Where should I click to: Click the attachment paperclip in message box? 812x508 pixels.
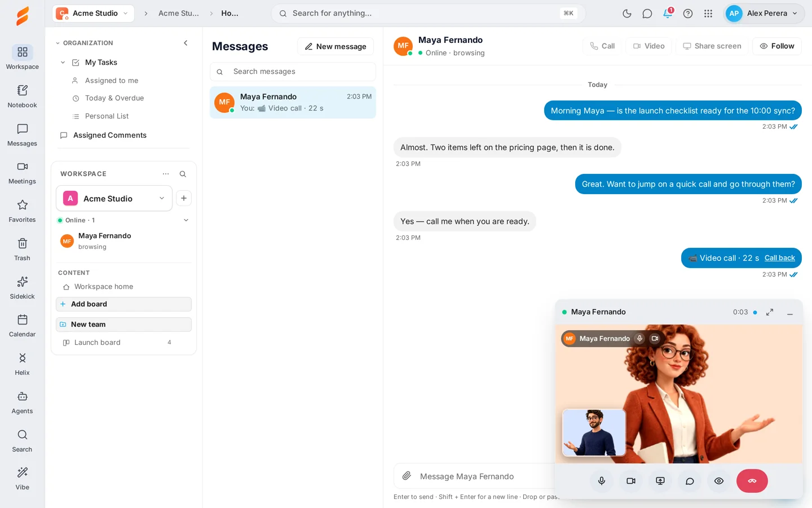click(407, 476)
